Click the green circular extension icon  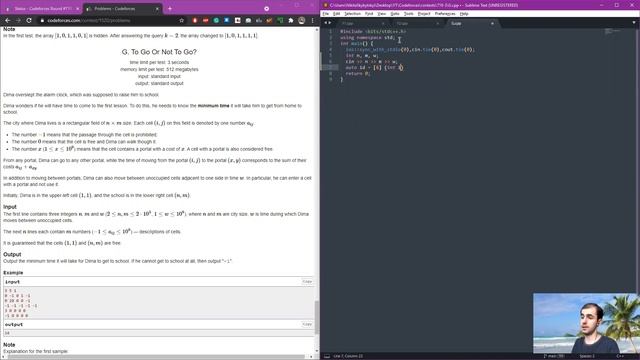click(x=216, y=20)
